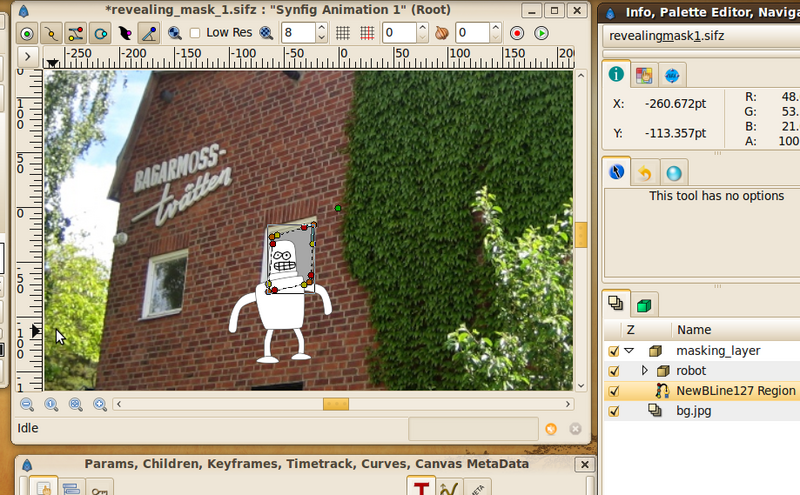Click the green origin duck on canvas
Screen dimensions: 800x495
coord(338,208)
